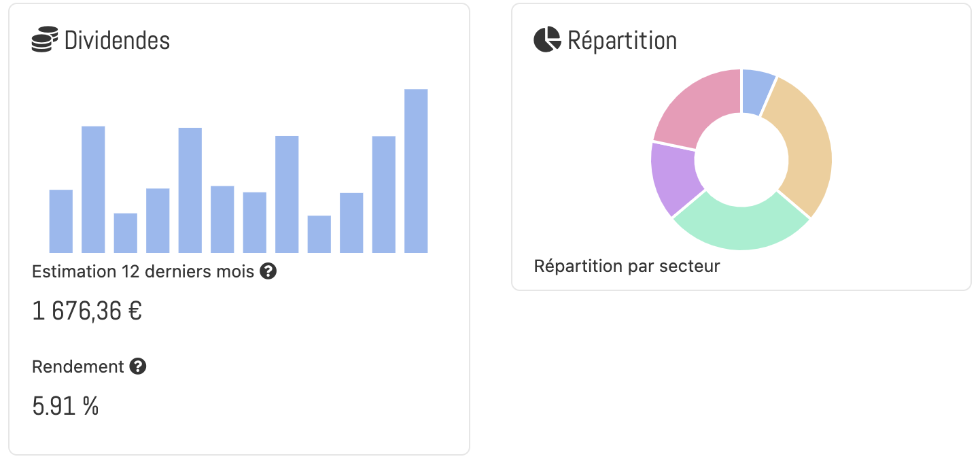Click the pie chart icon next to Répartition
This screenshot has height=461, width=980.
point(546,39)
